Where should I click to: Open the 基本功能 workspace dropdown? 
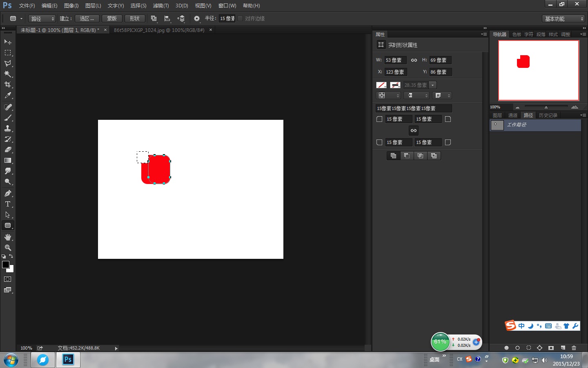[563, 19]
